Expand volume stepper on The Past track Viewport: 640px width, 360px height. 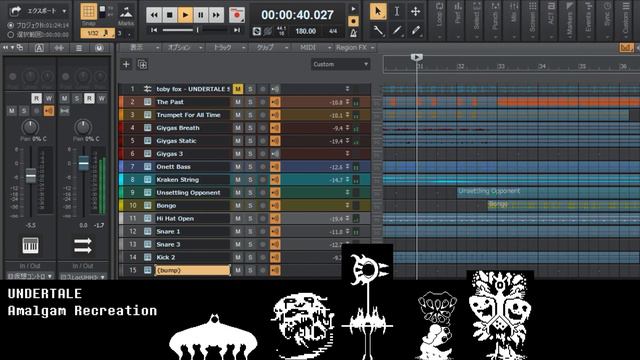click(348, 102)
